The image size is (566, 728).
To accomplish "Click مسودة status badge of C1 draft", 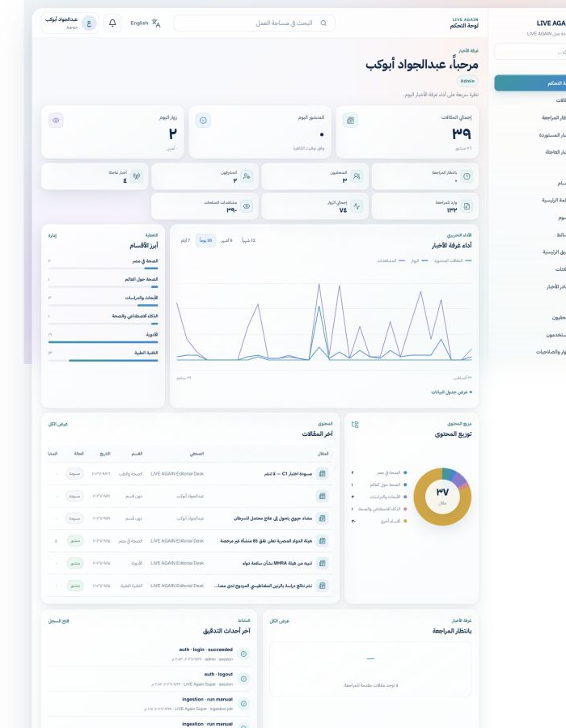I will pyautogui.click(x=74, y=473).
